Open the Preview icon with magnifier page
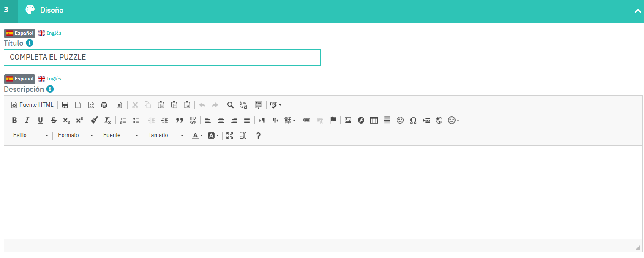644x258 pixels. pyautogui.click(x=91, y=105)
